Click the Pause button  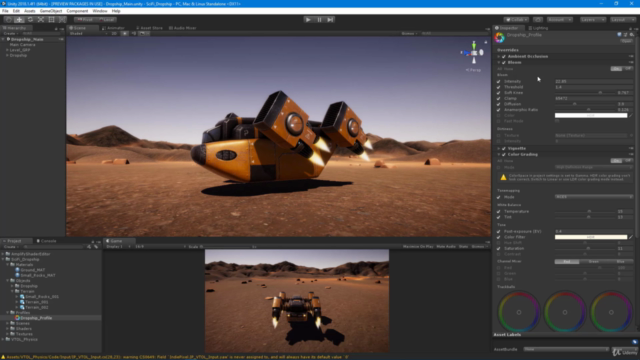pyautogui.click(x=319, y=20)
